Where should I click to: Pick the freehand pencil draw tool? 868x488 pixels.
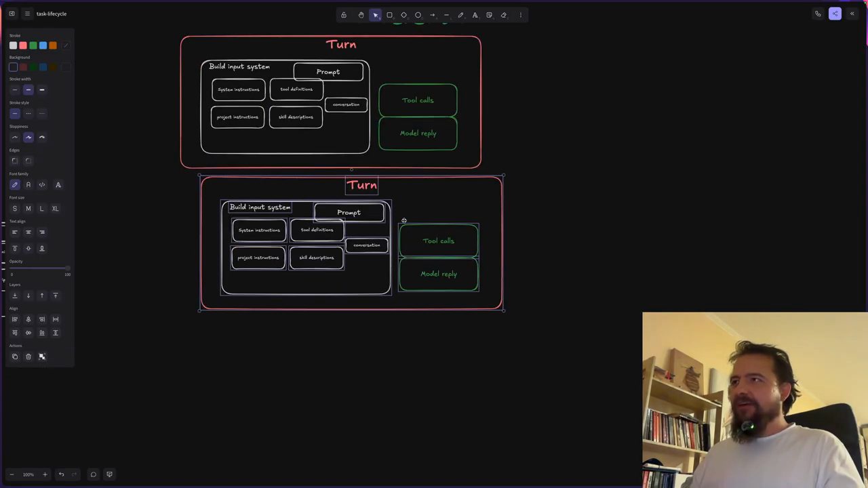pos(460,15)
